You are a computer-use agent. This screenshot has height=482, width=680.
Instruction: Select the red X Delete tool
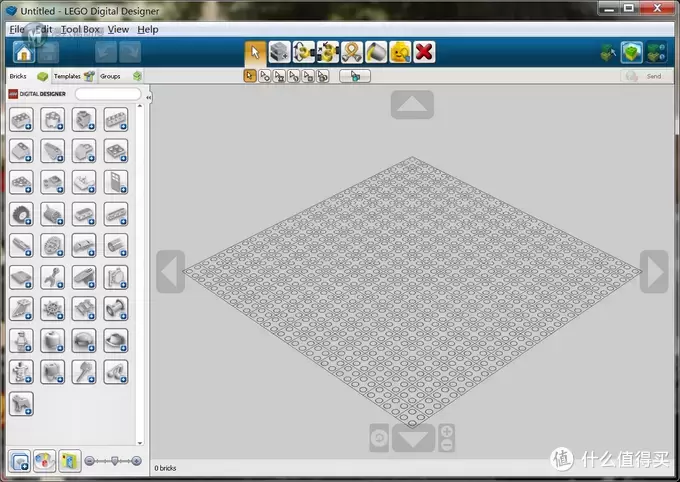(x=424, y=52)
